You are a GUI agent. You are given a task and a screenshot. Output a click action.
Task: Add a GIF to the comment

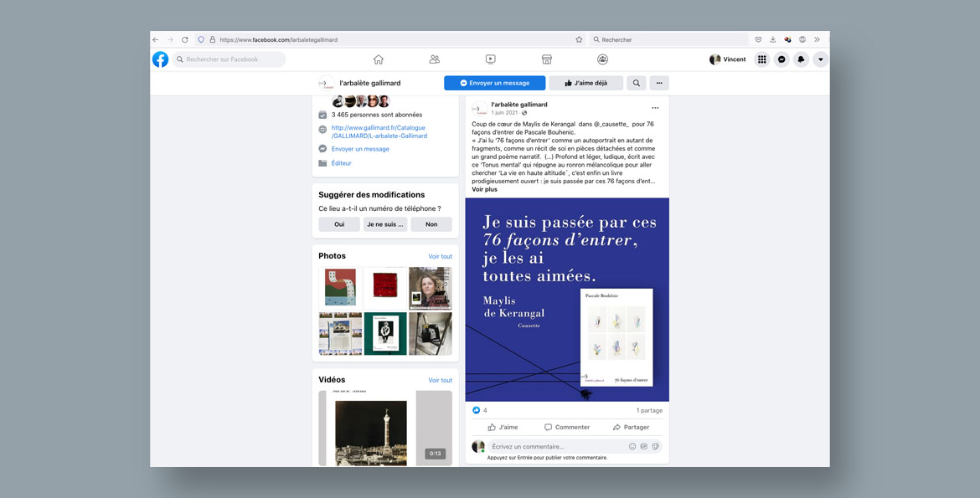(644, 446)
